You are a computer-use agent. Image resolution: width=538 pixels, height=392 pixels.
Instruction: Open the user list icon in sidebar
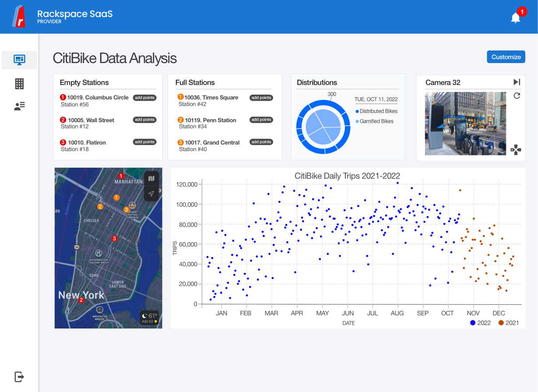pos(19,106)
